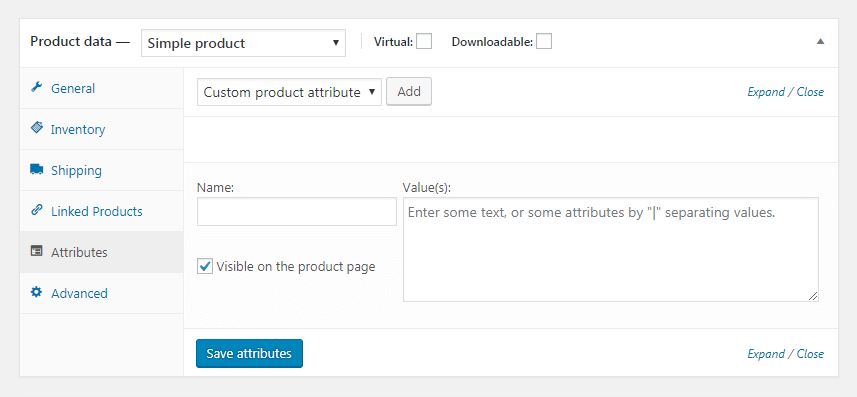Open the General tab
Image resolution: width=857 pixels, height=397 pixels.
[102, 88]
